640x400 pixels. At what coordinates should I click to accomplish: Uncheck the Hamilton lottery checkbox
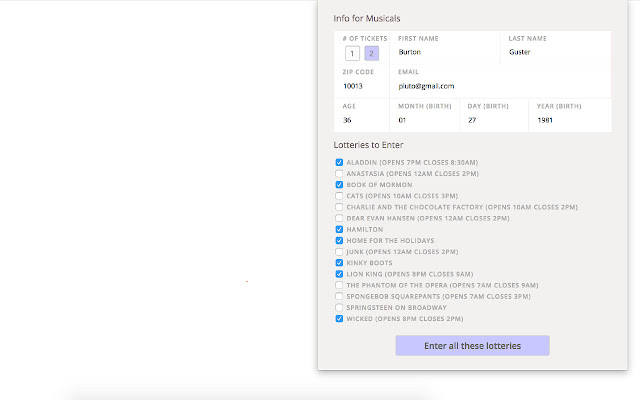point(339,229)
